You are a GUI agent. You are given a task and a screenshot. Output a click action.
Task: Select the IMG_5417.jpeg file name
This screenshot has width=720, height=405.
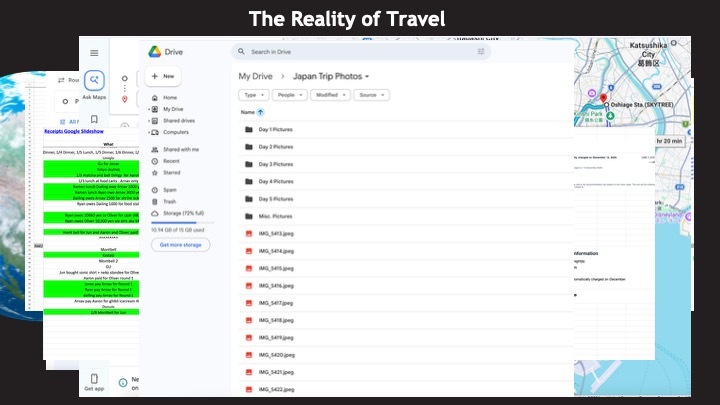click(276, 303)
